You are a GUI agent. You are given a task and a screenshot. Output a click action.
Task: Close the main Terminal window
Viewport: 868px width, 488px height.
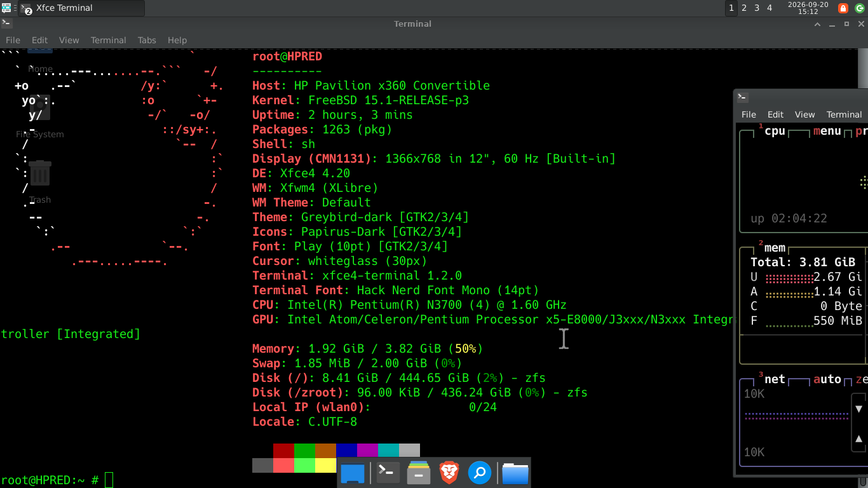[x=860, y=24]
